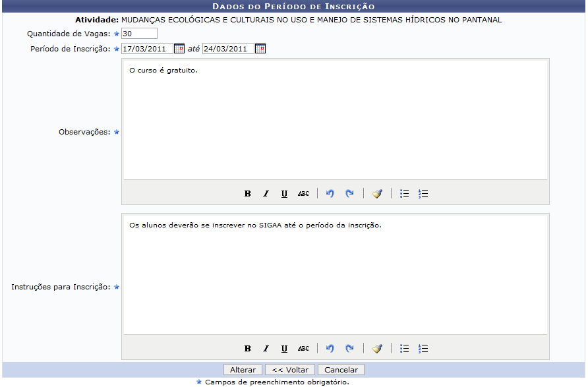Click Bold in the Observações editor toolbar
The image size is (588, 387).
coord(248,194)
